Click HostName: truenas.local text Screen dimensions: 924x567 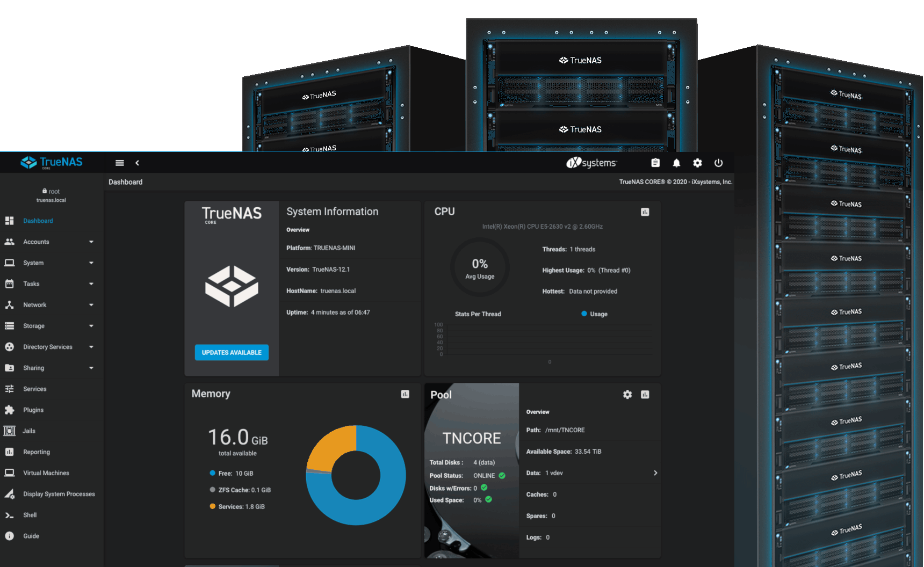(x=321, y=291)
